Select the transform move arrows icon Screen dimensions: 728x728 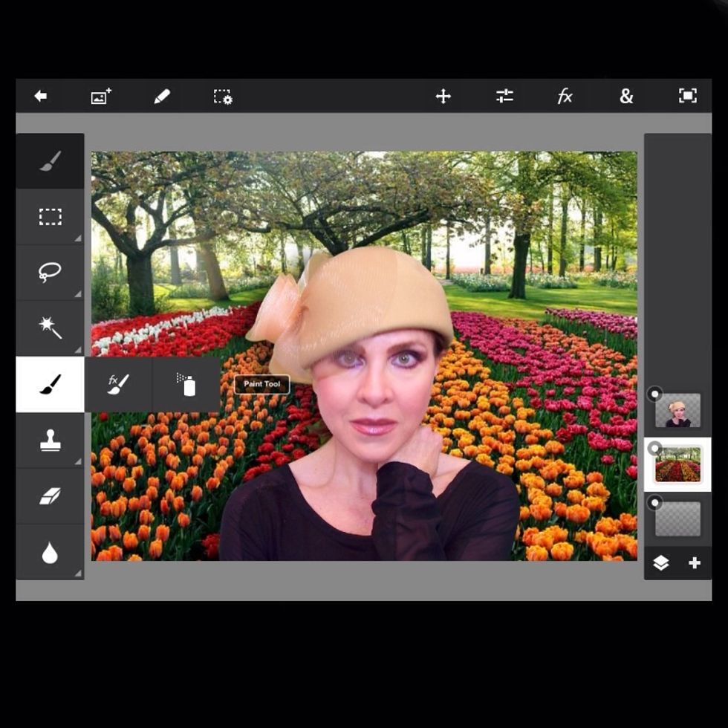click(443, 97)
